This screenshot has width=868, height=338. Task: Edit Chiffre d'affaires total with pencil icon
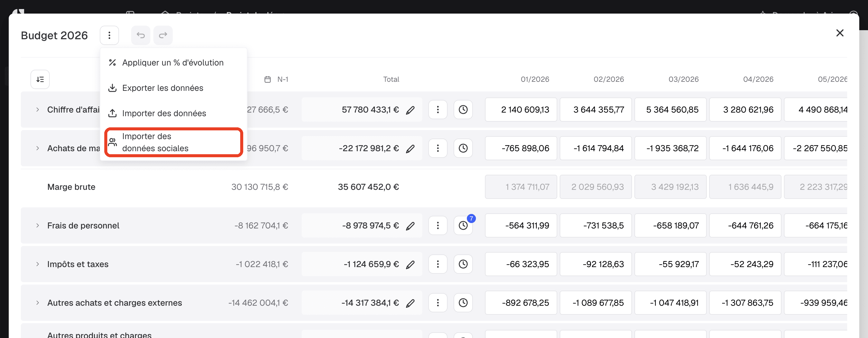410,110
